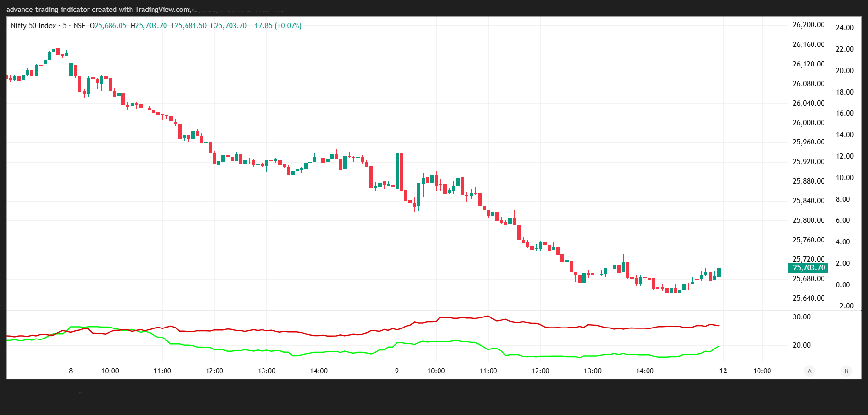Click the date marker "9" on time axis
868x415 pixels.
(x=396, y=371)
